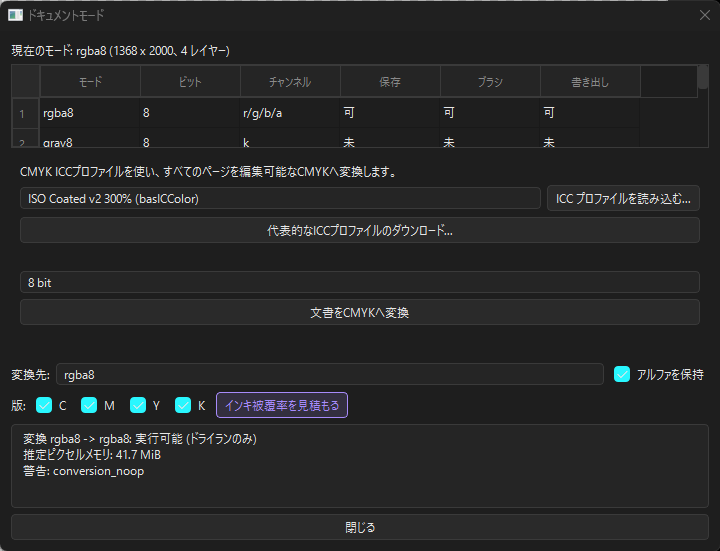Select the gray8 mode cell
Screen dimensions: 720x551
point(90,138)
